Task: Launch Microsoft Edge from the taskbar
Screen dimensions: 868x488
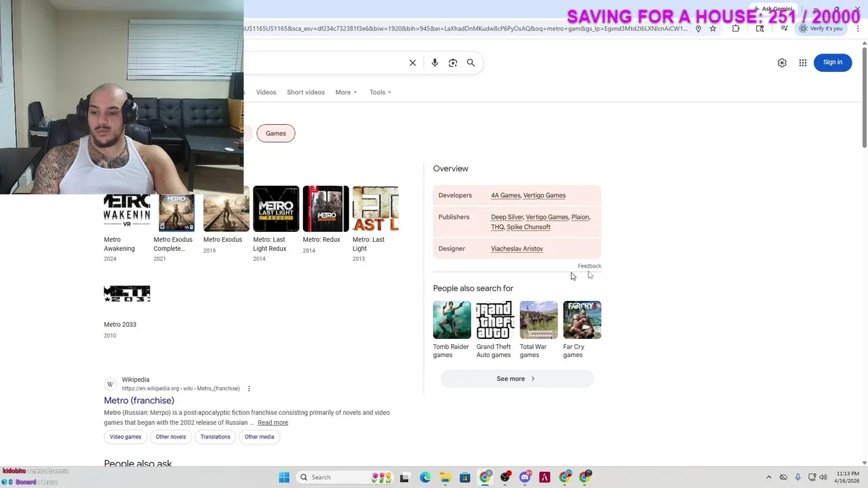Action: 425,477
